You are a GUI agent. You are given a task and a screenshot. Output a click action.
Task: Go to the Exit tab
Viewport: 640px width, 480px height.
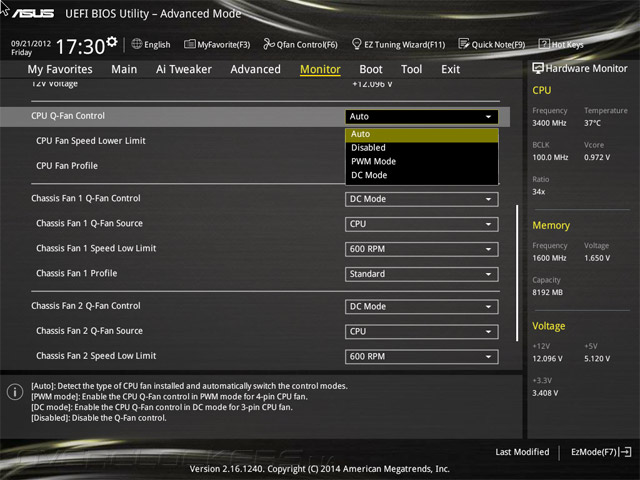click(450, 69)
